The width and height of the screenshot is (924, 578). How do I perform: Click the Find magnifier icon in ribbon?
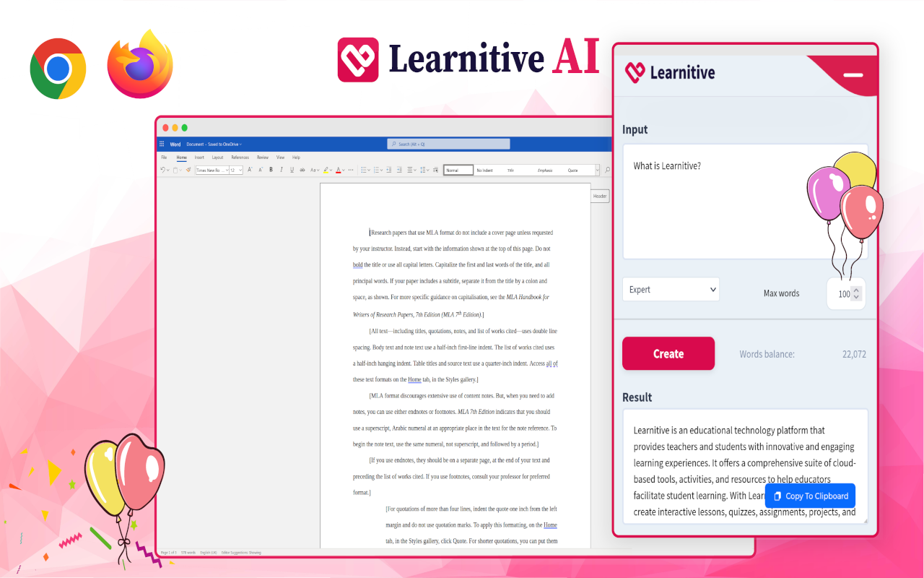(607, 170)
